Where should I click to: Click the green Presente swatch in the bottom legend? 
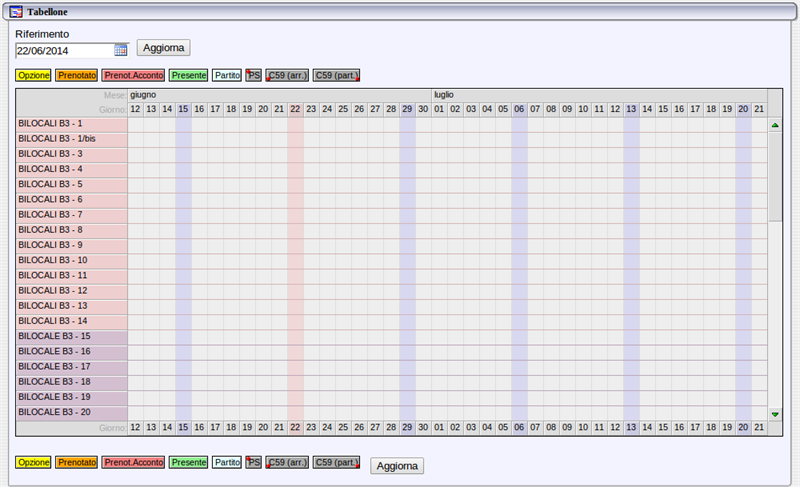(188, 463)
